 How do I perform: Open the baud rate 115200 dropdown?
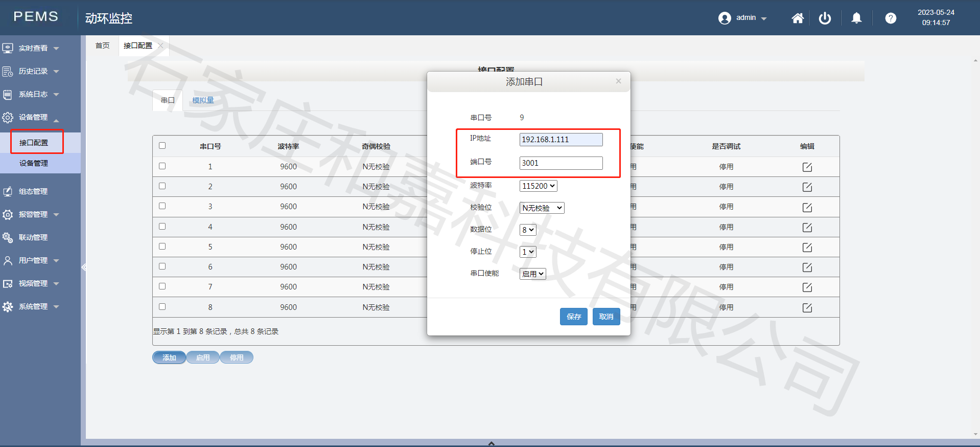point(538,186)
